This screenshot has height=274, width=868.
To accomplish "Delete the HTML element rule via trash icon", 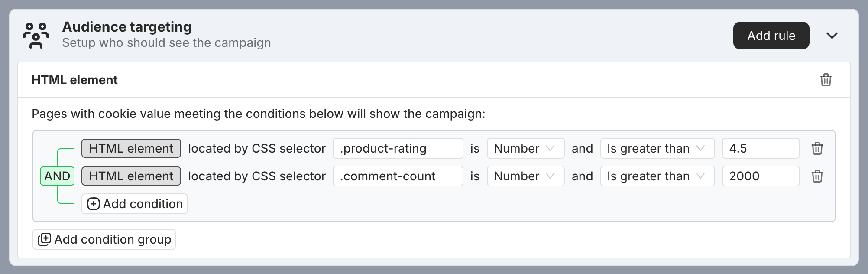I will tap(826, 80).
